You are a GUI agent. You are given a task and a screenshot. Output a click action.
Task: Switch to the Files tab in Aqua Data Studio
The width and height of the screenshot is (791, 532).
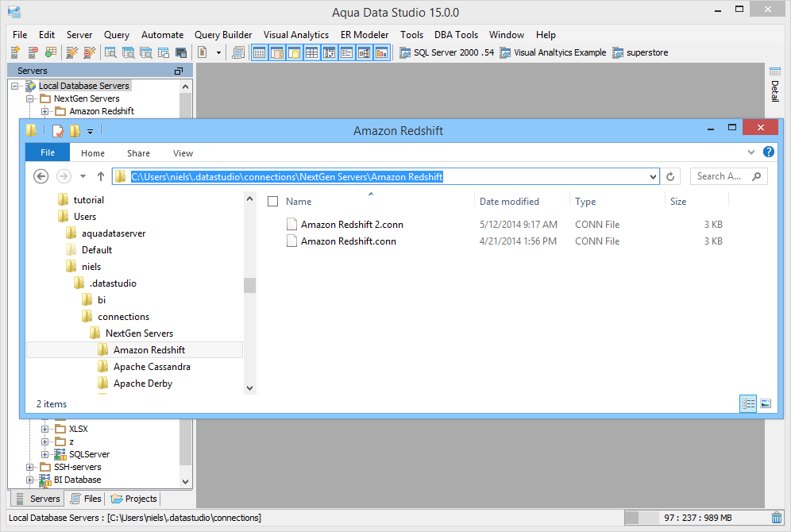[86, 499]
